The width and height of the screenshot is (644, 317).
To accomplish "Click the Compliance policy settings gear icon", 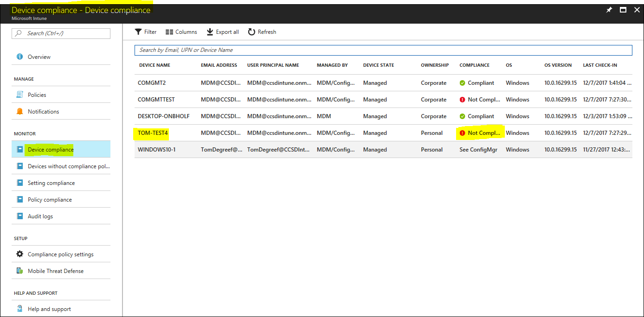I will tap(19, 254).
